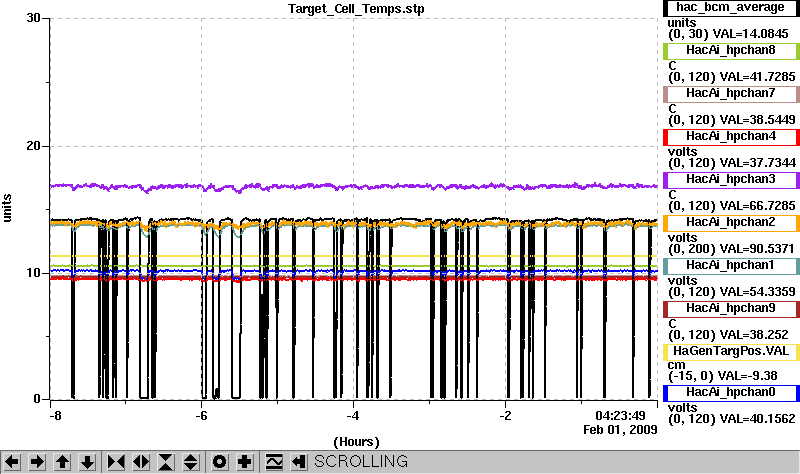Viewport: 800px width, 474px height.
Task: Click the VAL=54.3359 readout
Action: click(x=757, y=292)
